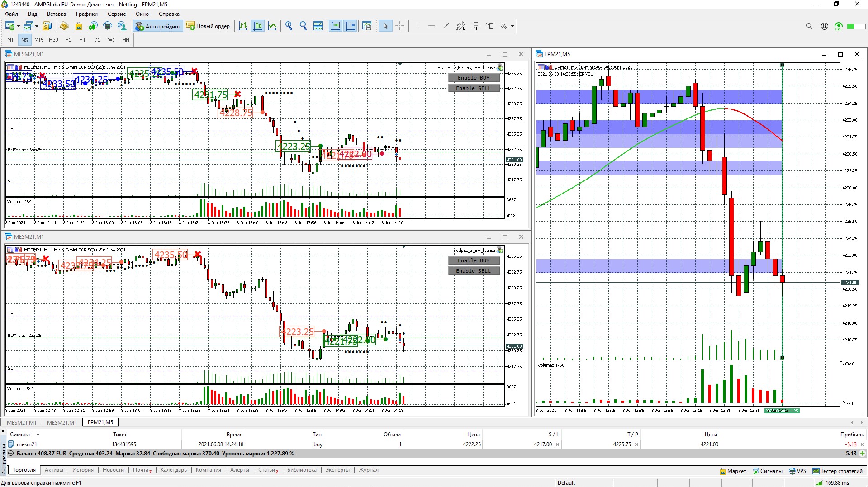Zoom out on the chart
Image resolution: width=868 pixels, height=487 pixels.
(x=304, y=26)
